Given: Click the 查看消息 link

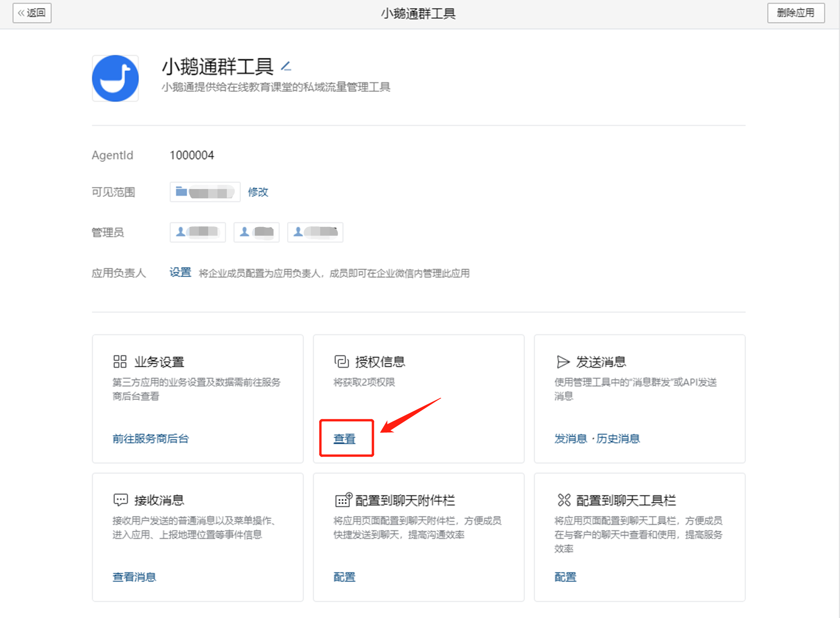Looking at the screenshot, I should (134, 577).
